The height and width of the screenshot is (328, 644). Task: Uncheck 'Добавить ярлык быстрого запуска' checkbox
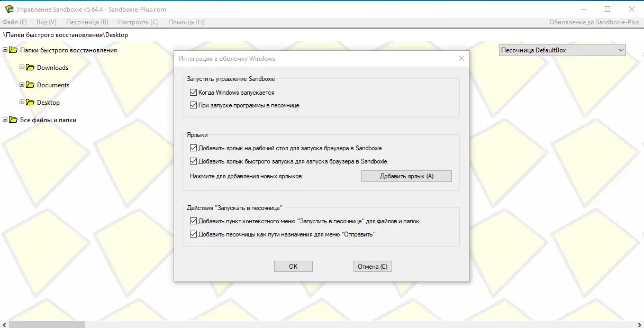193,161
